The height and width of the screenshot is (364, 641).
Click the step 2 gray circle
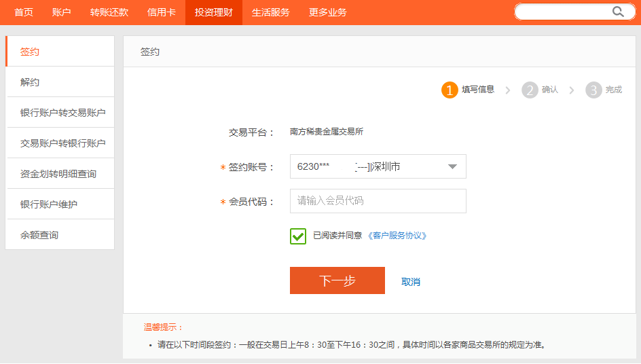[x=530, y=90]
